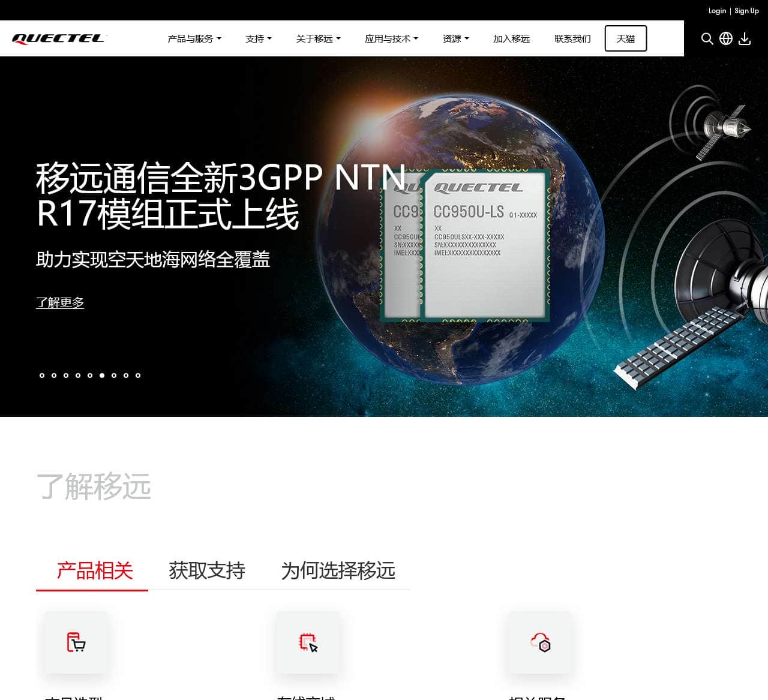Open the product selection cart icon card
768x700 pixels.
[x=76, y=642]
